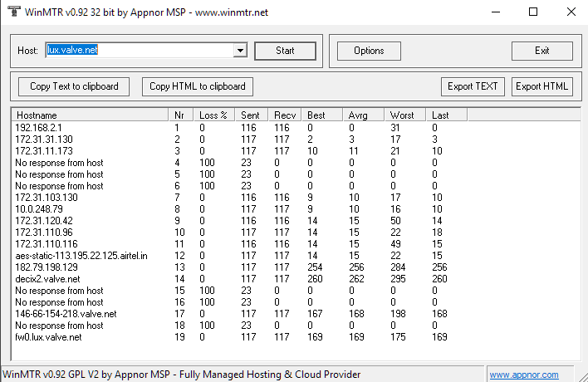Image resolution: width=588 pixels, height=382 pixels.
Task: Click the Best column header
Action: pos(322,115)
